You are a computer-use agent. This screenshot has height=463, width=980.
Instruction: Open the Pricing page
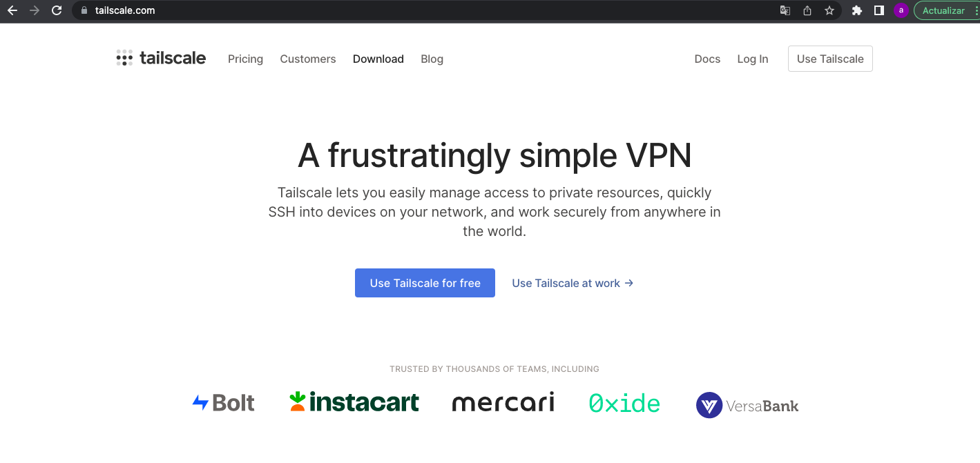(245, 59)
